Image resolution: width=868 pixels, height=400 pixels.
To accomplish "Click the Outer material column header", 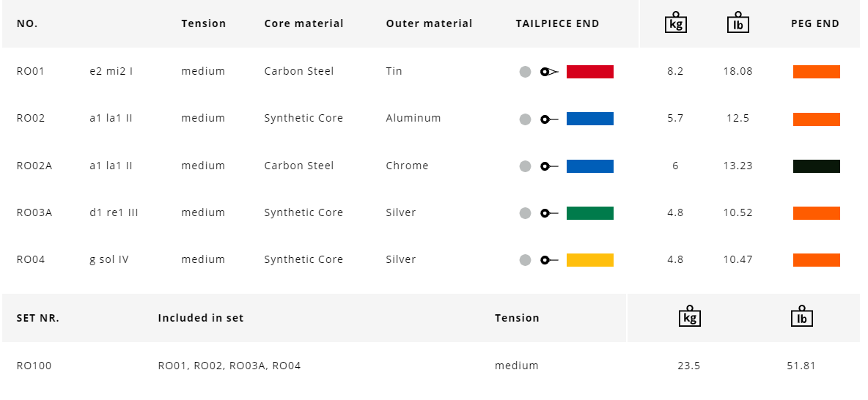I will click(x=429, y=23).
